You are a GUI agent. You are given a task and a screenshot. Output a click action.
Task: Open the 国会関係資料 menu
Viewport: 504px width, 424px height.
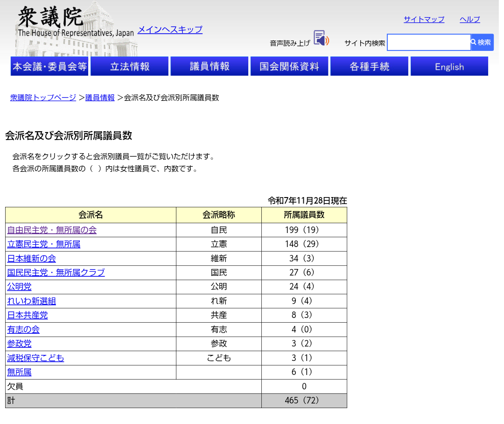(289, 66)
